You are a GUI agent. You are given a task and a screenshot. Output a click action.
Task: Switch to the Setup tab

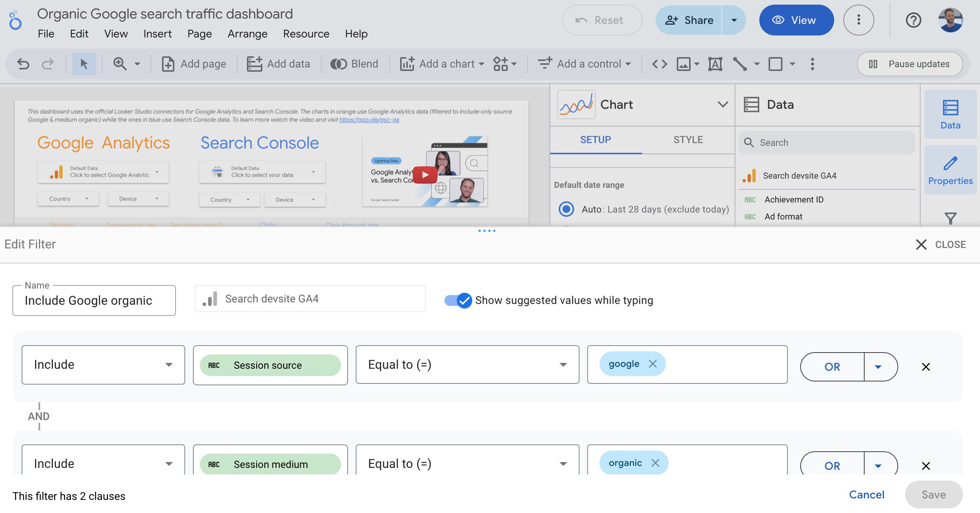coord(595,139)
